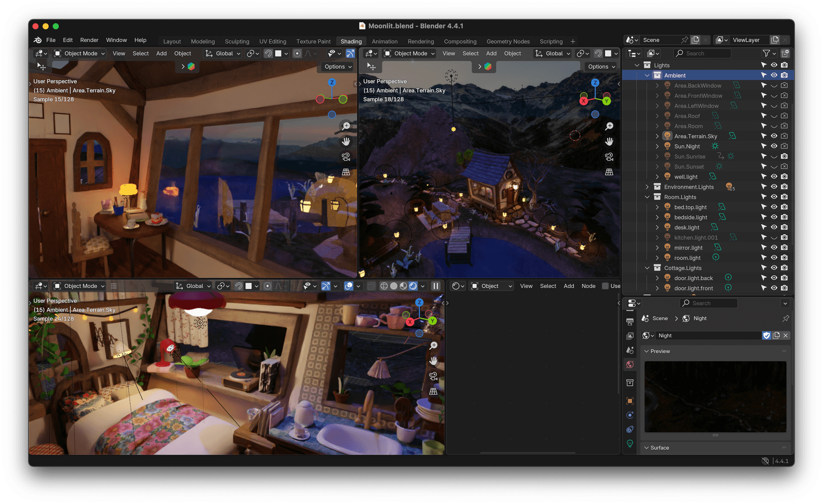This screenshot has height=504, width=823.
Task: Enable the Use Nodes checkbox
Action: click(x=605, y=286)
